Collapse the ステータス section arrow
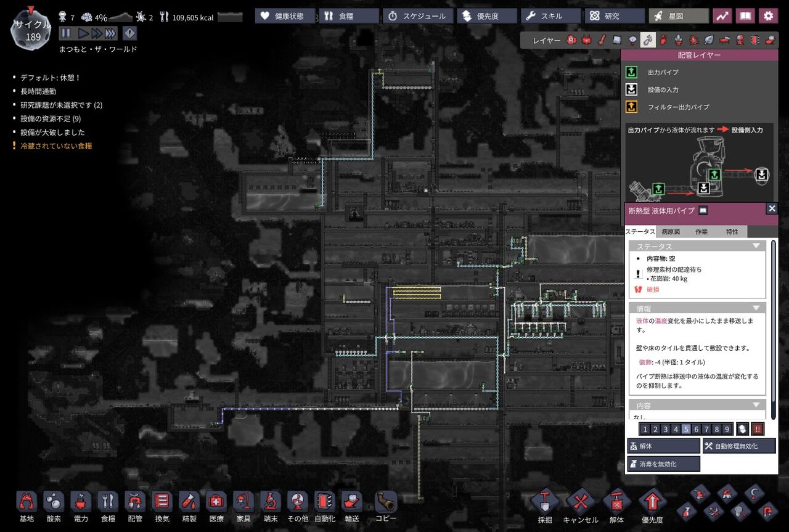Image resolution: width=789 pixels, height=532 pixels. (756, 246)
